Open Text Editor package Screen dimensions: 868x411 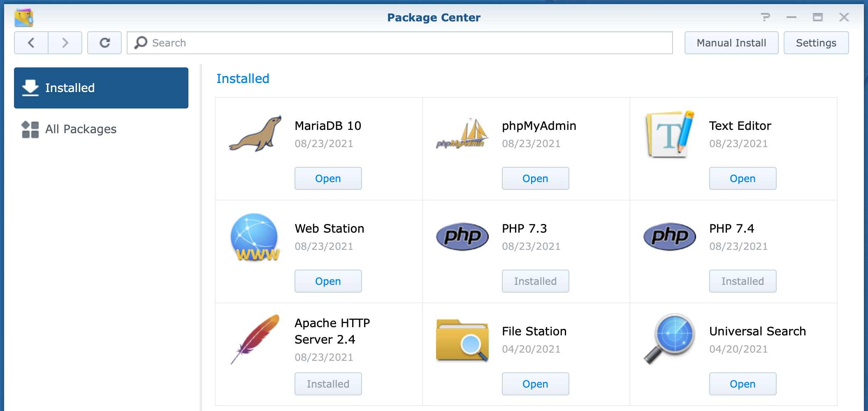coord(743,178)
